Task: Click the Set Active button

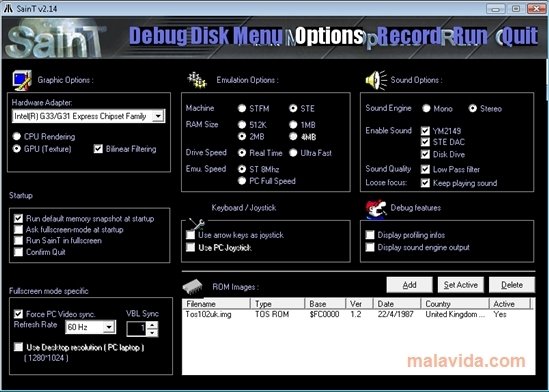Action: tap(460, 285)
